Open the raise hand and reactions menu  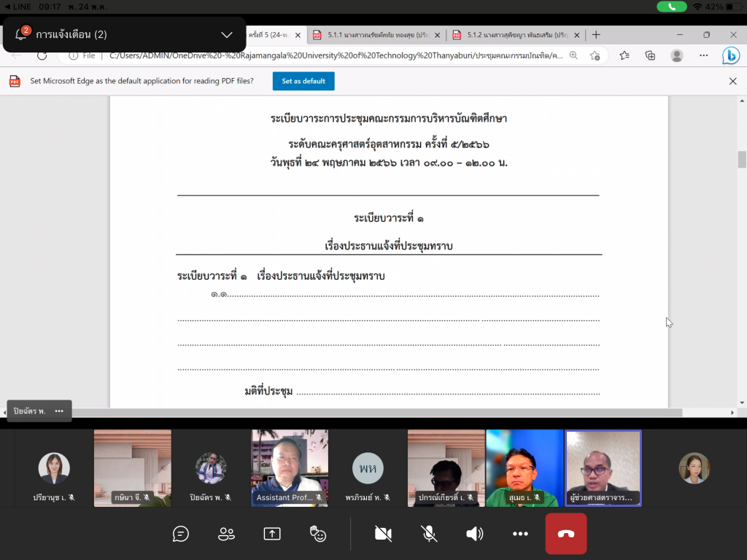318,534
